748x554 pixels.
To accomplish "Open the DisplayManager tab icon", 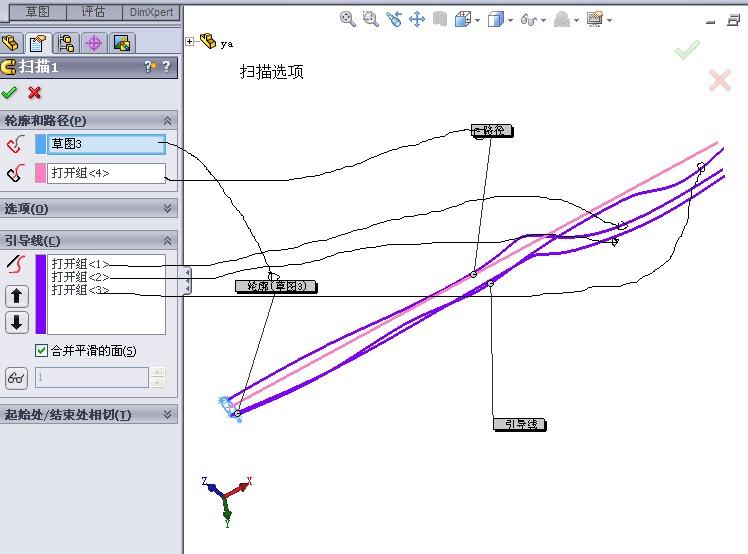I will click(x=122, y=43).
